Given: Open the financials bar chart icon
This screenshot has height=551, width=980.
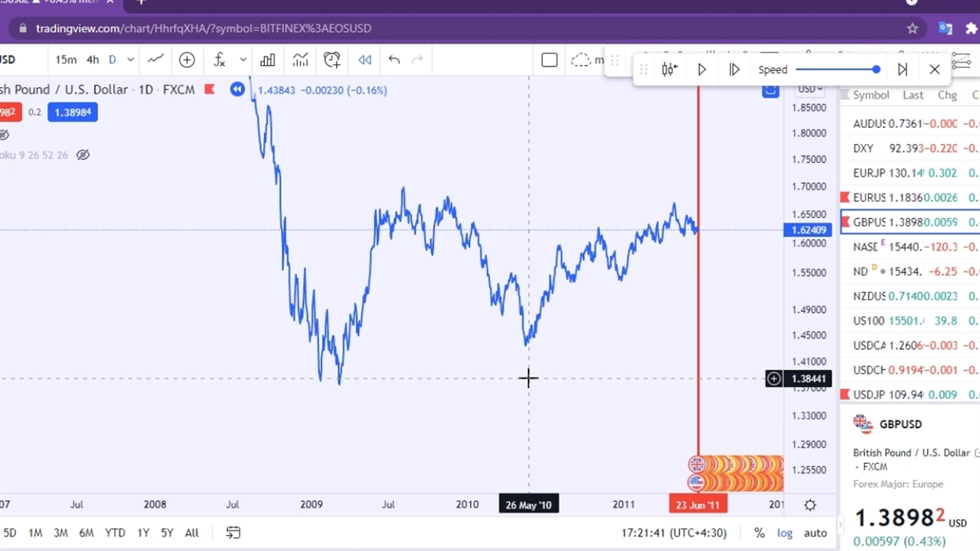Looking at the screenshot, I should coord(267,60).
